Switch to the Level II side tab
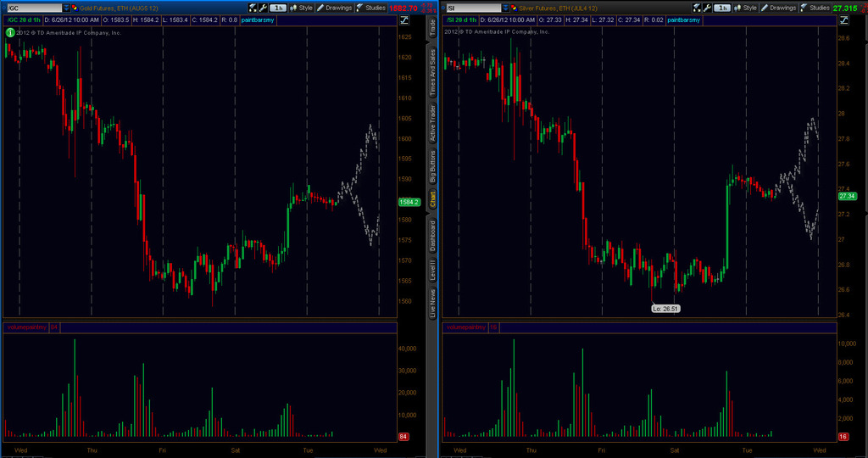 432,270
